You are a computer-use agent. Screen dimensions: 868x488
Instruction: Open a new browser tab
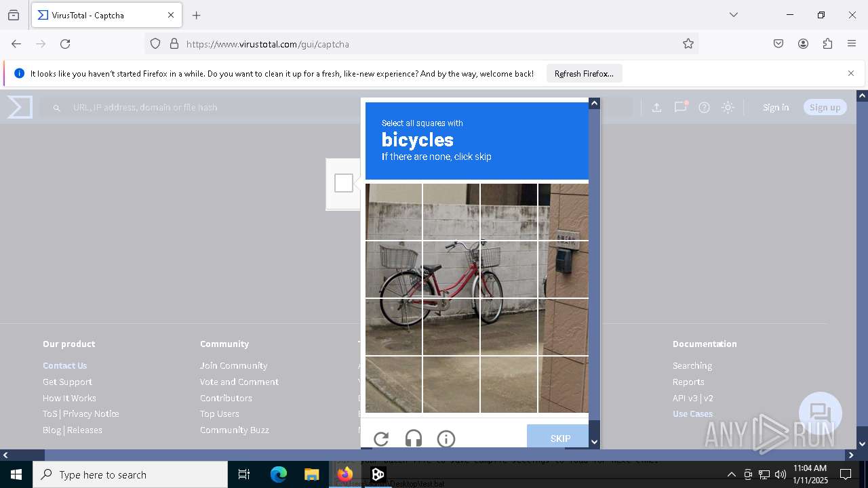tap(197, 15)
